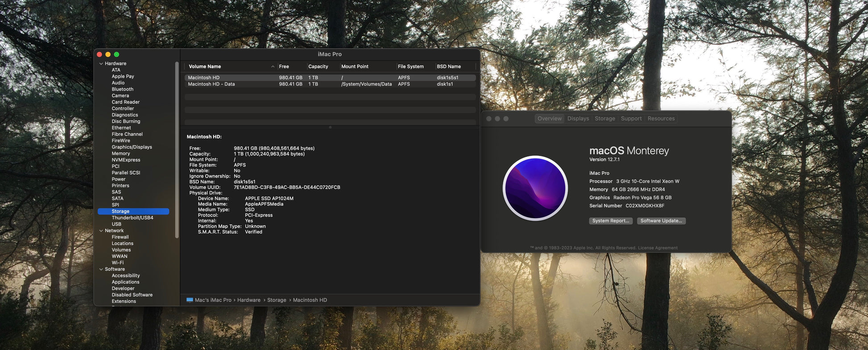Click the Software Update button
The image size is (868, 350).
click(x=661, y=221)
